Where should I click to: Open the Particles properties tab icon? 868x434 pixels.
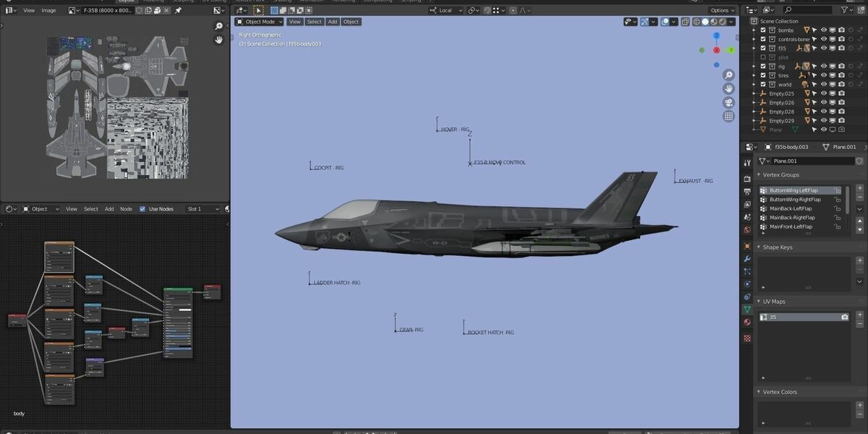(x=747, y=271)
